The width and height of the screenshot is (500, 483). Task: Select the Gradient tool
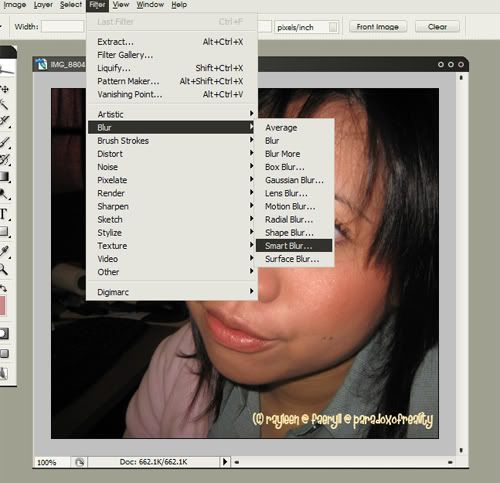tap(4, 177)
